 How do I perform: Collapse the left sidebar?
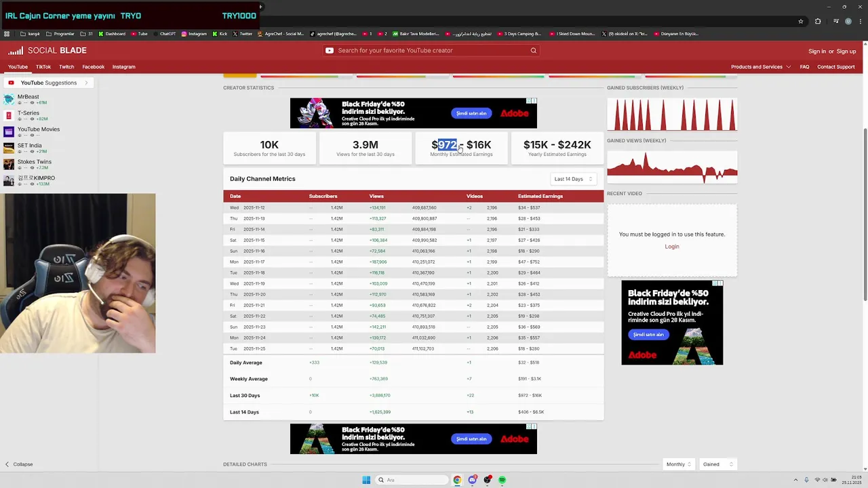19,464
